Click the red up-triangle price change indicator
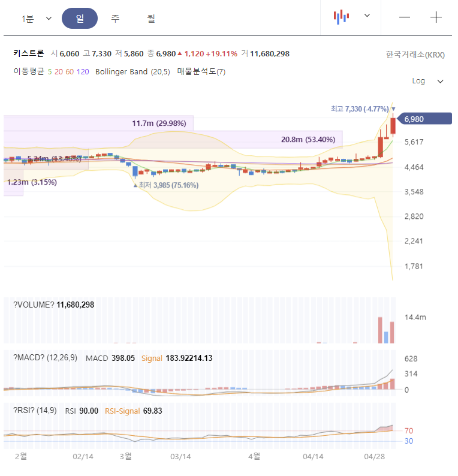458x476 pixels. tap(180, 54)
